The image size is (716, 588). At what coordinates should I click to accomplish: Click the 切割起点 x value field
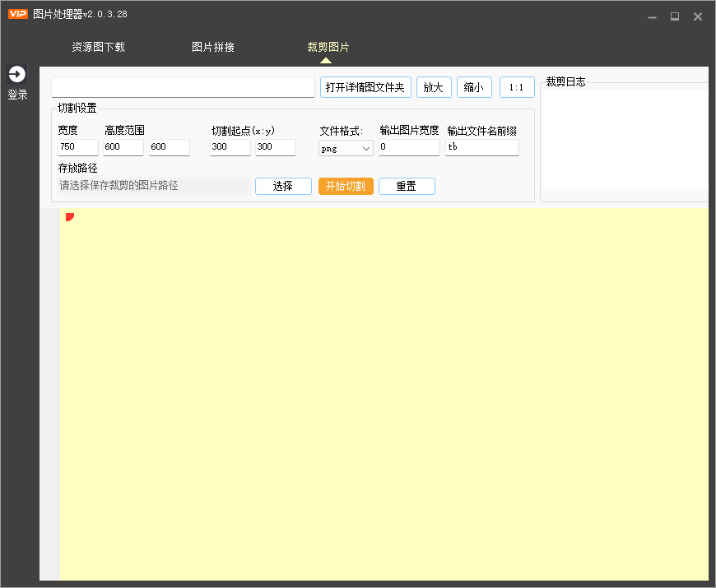[x=230, y=147]
